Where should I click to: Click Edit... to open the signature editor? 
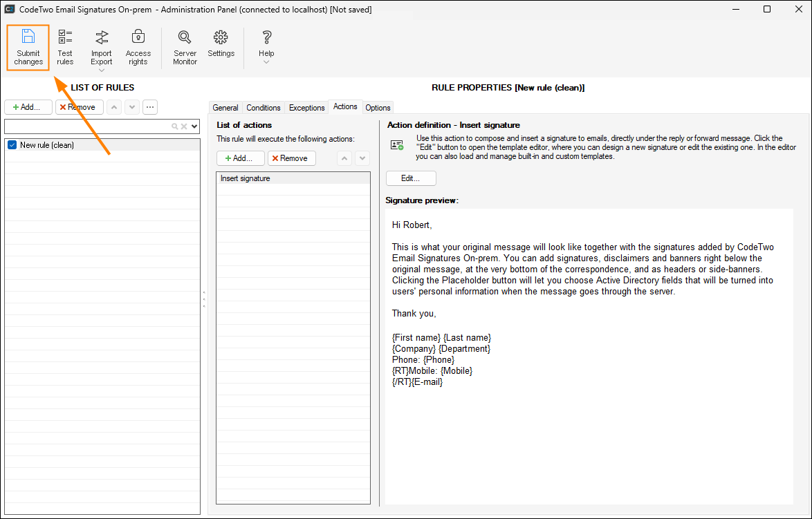tap(411, 178)
